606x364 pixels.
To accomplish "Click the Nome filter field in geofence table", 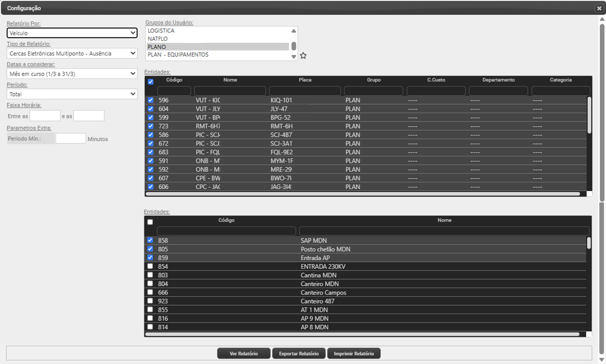I will [444, 231].
